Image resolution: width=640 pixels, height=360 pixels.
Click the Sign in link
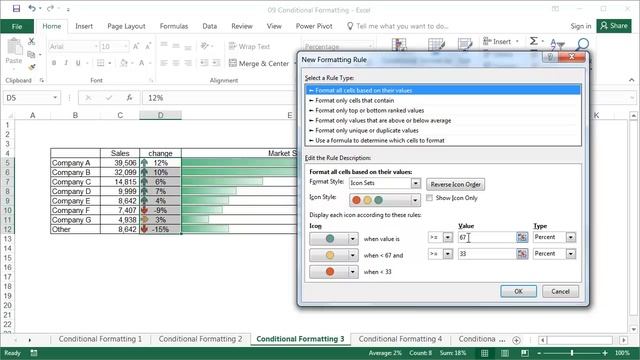(x=580, y=26)
